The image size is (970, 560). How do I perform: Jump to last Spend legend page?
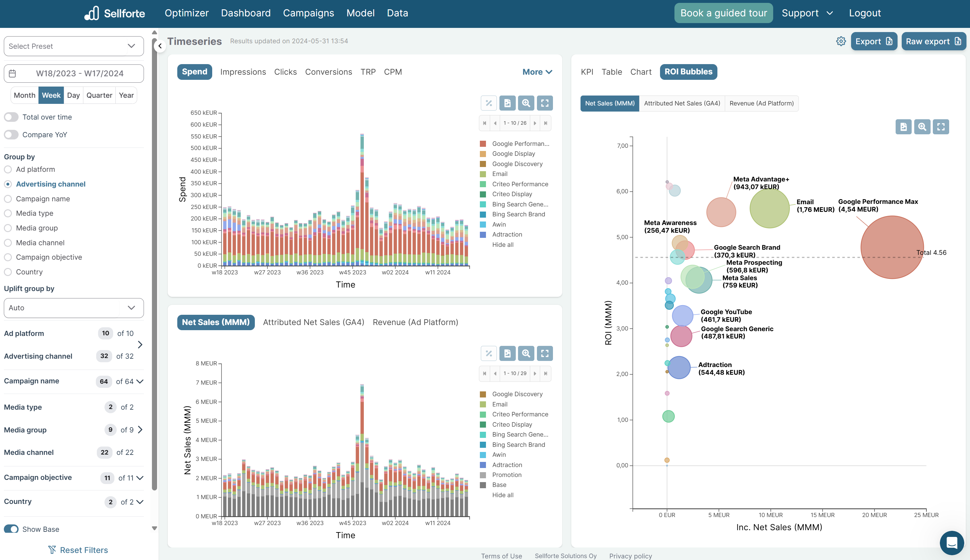click(x=545, y=123)
